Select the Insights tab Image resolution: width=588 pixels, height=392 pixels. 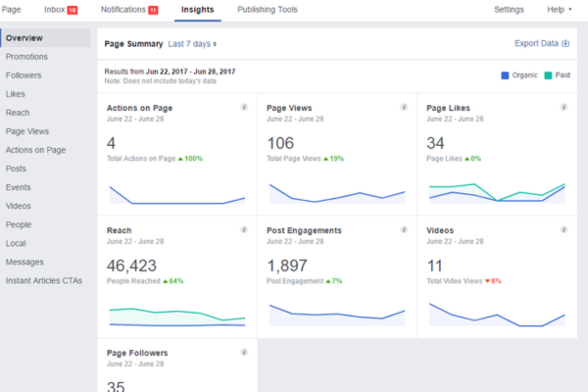pyautogui.click(x=198, y=10)
